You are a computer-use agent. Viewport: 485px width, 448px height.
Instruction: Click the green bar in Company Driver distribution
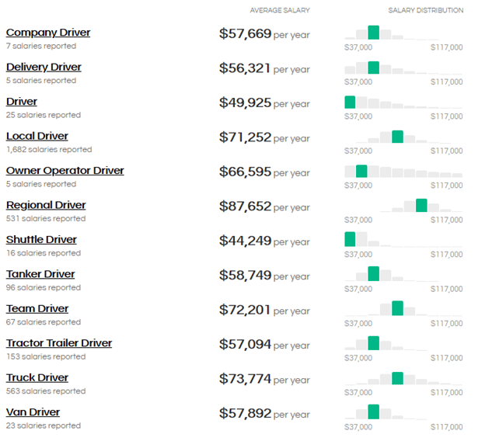click(x=374, y=33)
